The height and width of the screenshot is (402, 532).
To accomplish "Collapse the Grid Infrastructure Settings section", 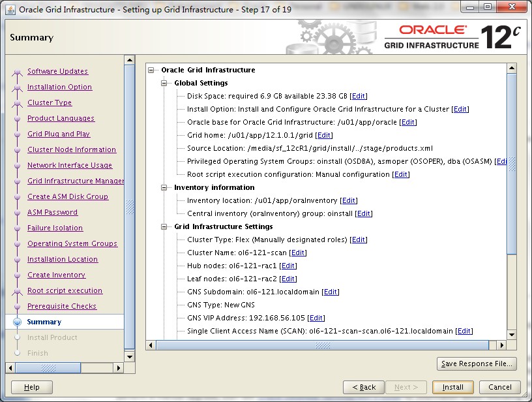I will click(x=164, y=227).
